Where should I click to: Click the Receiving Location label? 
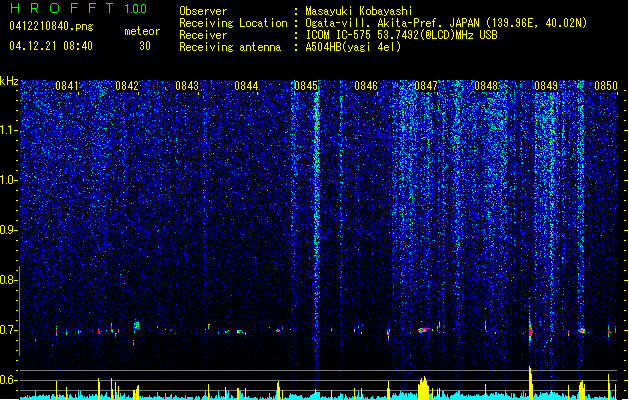click(233, 23)
